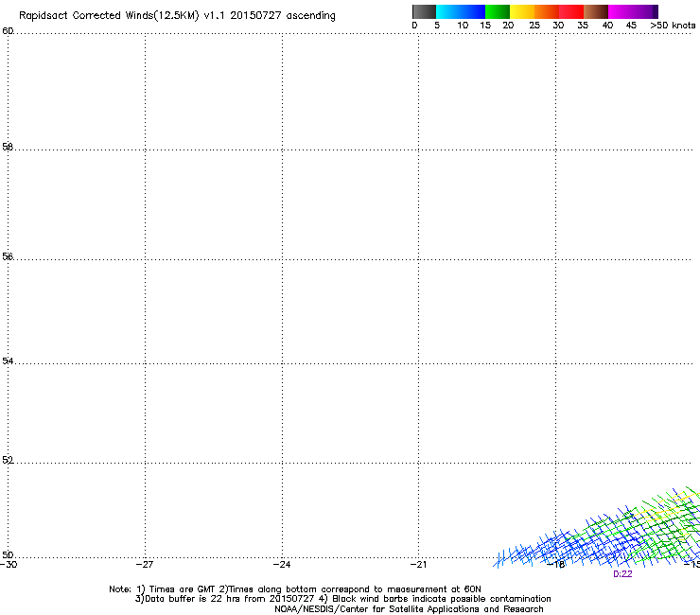This screenshot has height=615, width=700.
Task: Click the NOAA/NESDIS credit line
Action: (409, 609)
